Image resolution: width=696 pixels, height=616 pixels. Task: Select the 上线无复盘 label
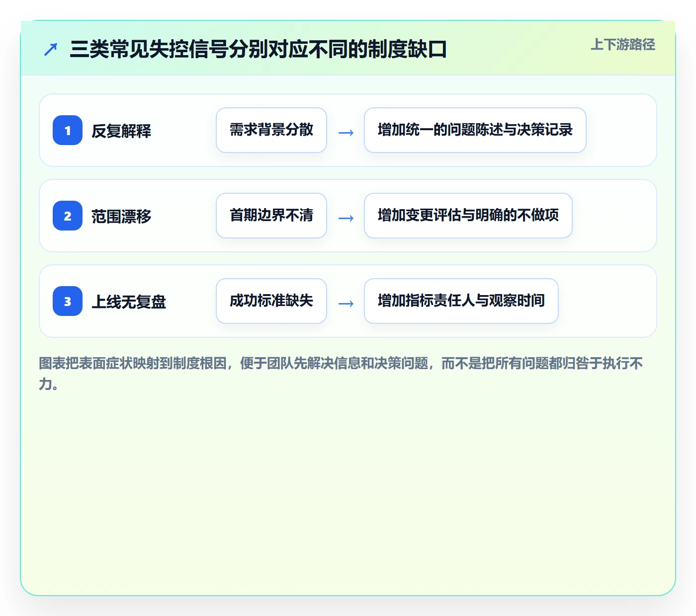point(129,302)
